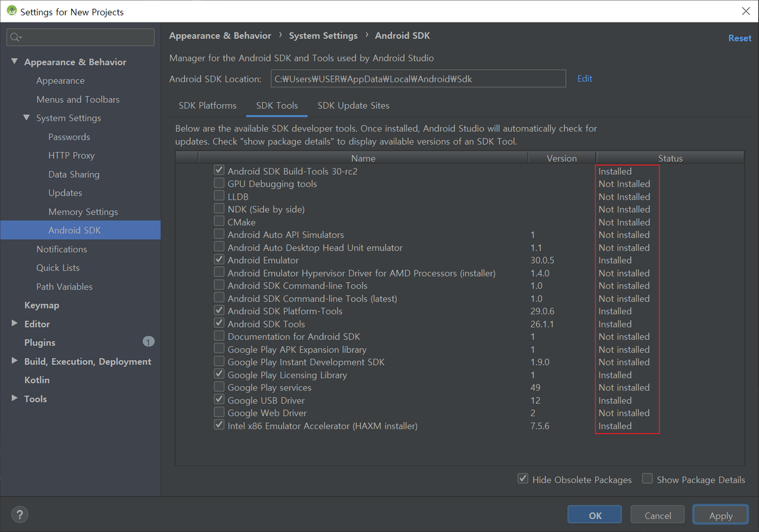Check Google Web Driver
The height and width of the screenshot is (532, 759).
point(219,413)
